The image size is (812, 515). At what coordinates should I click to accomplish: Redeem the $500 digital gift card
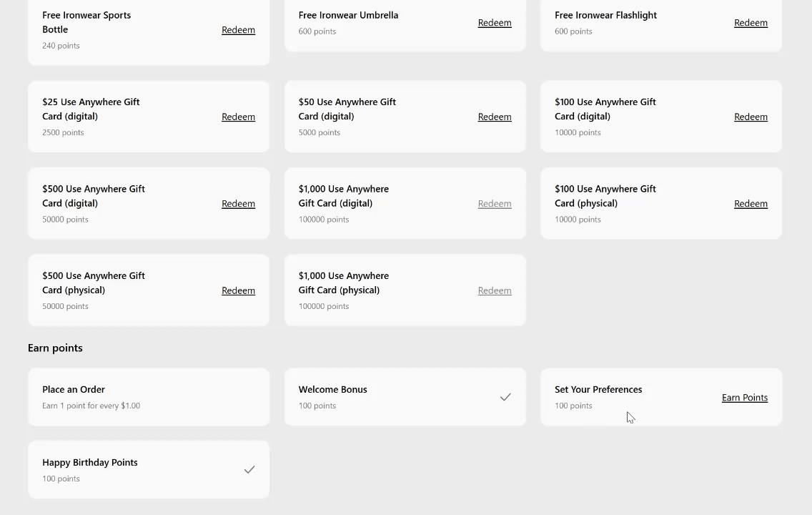click(x=238, y=203)
